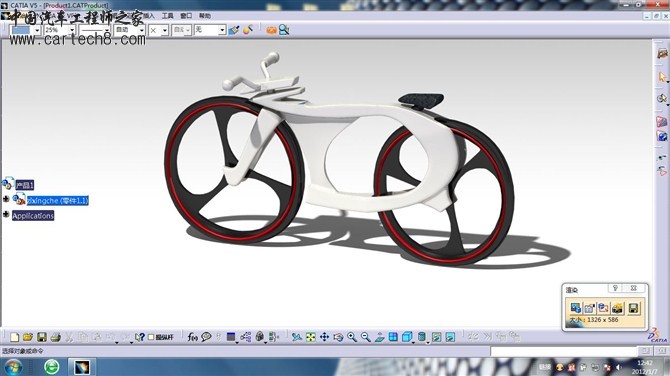Toggle the checkbox beside the What's This icon
The image size is (670, 376).
coord(151,337)
